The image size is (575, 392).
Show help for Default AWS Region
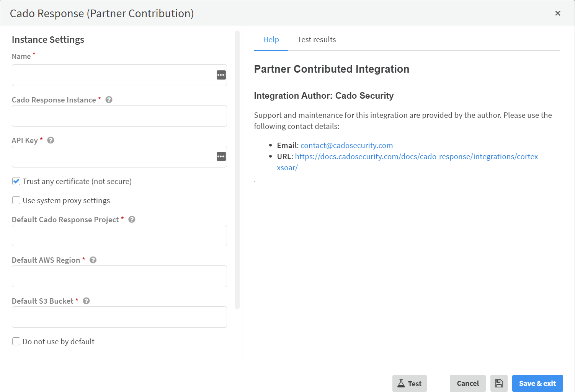[x=93, y=260]
